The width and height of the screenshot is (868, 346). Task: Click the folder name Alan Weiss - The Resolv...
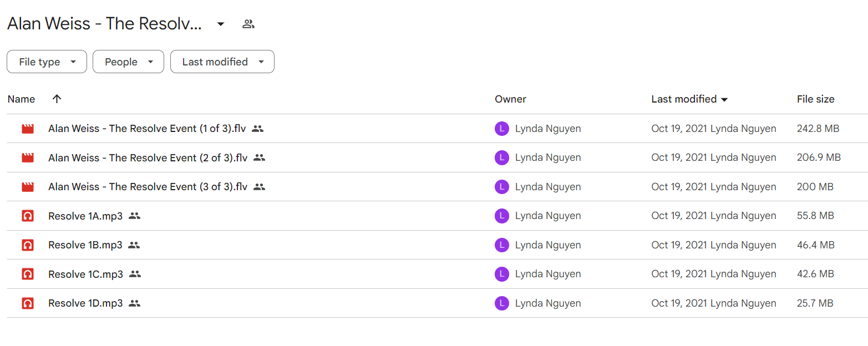pos(104,24)
